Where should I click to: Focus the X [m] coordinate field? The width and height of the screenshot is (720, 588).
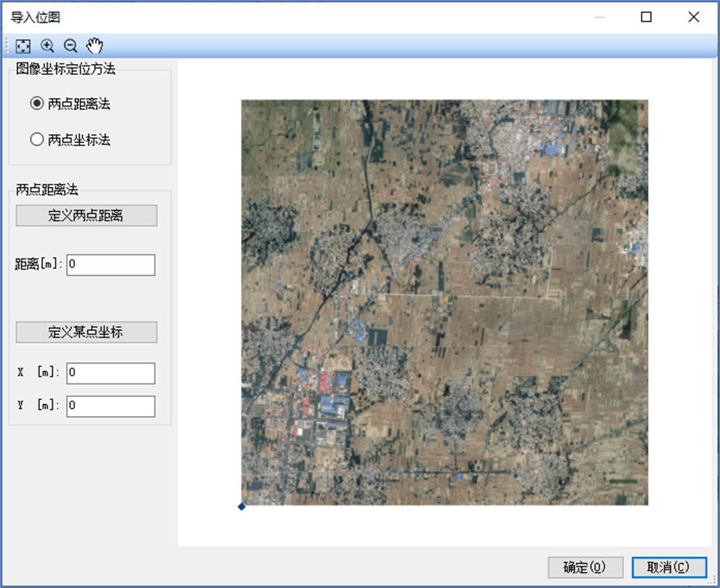click(111, 373)
